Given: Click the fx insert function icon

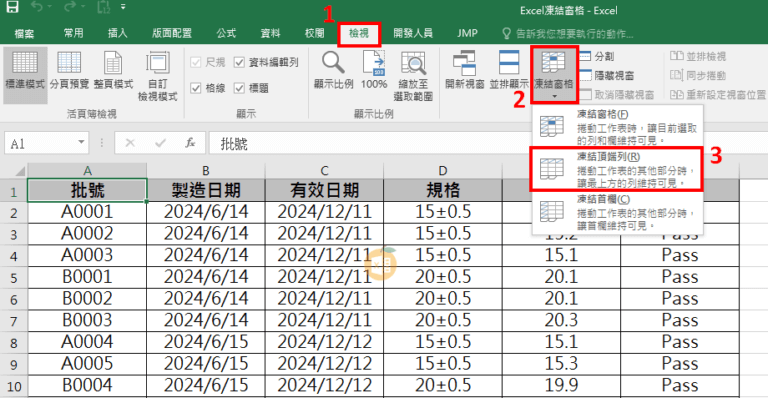Looking at the screenshot, I should (190, 143).
